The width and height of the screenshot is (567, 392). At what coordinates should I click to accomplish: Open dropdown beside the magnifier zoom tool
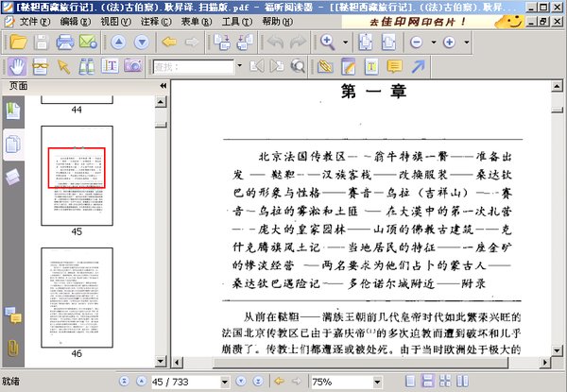(x=345, y=43)
